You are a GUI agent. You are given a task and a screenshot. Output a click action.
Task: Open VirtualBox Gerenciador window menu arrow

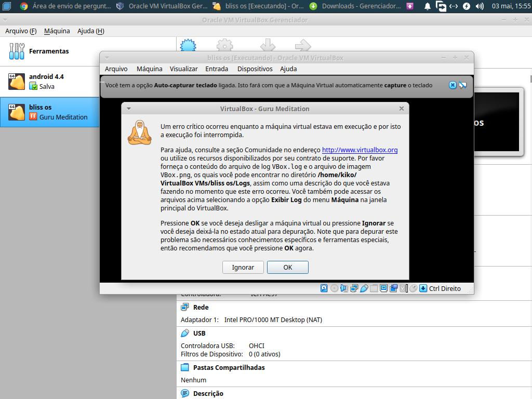(5, 20)
